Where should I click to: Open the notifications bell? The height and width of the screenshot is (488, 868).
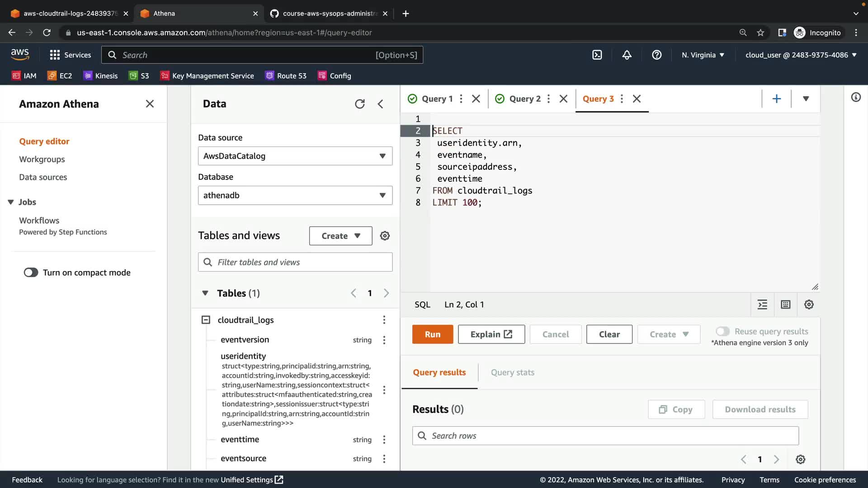627,55
